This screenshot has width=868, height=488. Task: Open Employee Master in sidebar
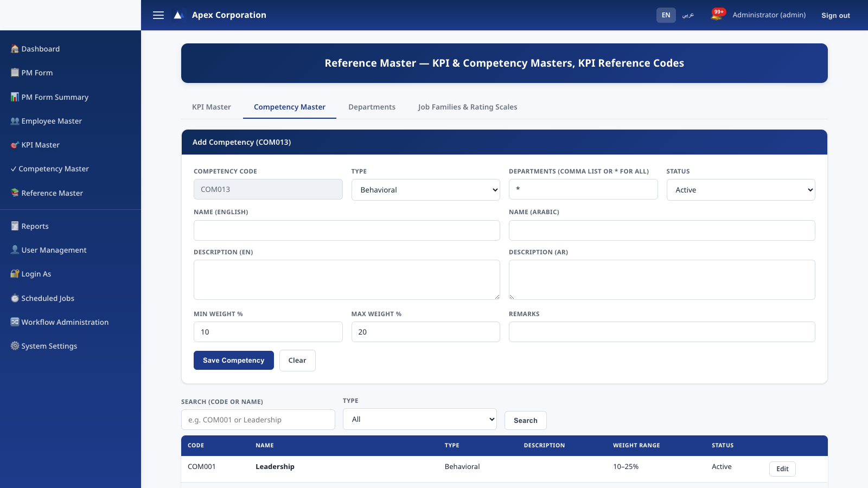click(71, 121)
